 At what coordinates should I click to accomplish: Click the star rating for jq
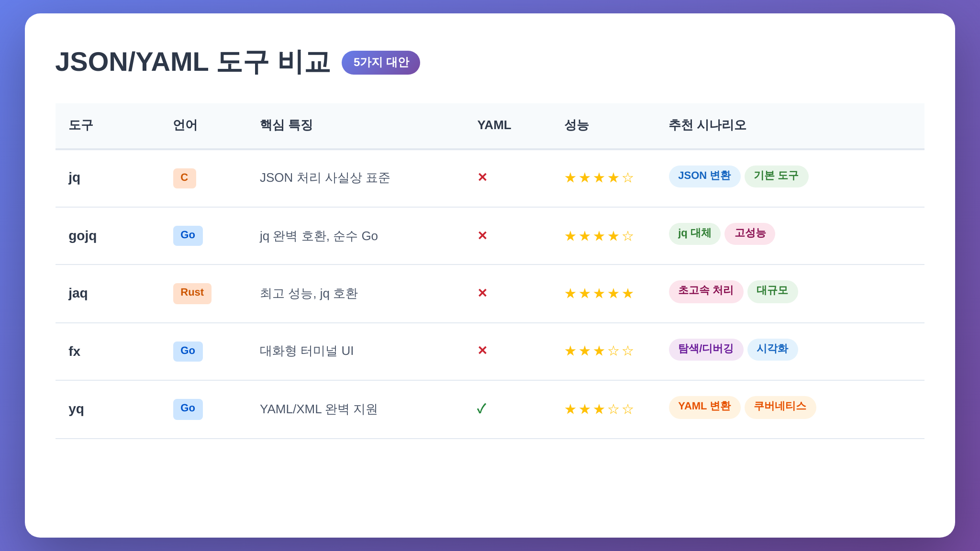click(599, 178)
